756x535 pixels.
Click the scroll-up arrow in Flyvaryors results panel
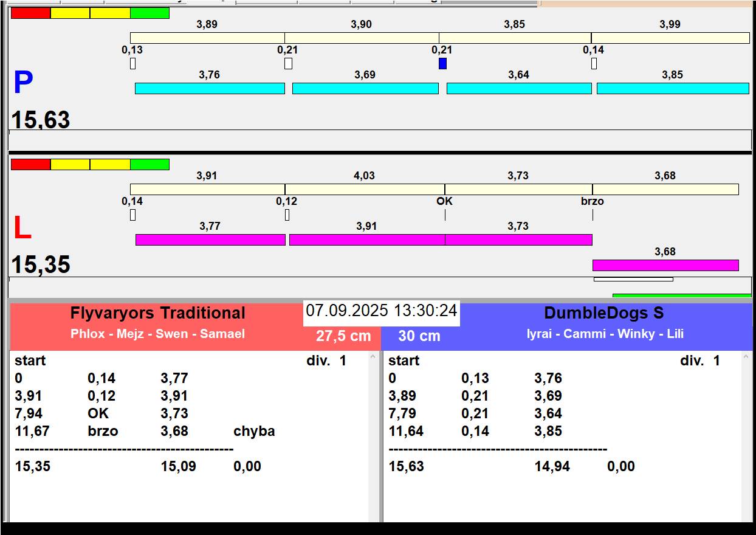pyautogui.click(x=373, y=358)
